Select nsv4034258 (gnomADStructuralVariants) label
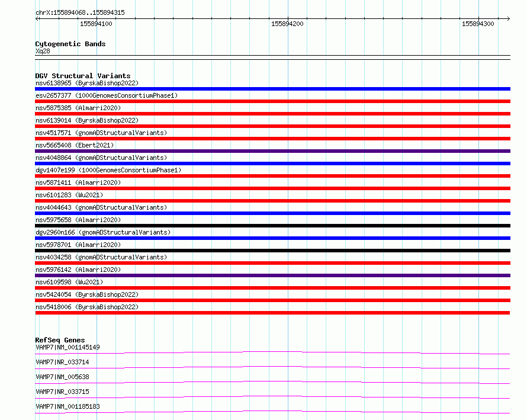 tap(101, 257)
